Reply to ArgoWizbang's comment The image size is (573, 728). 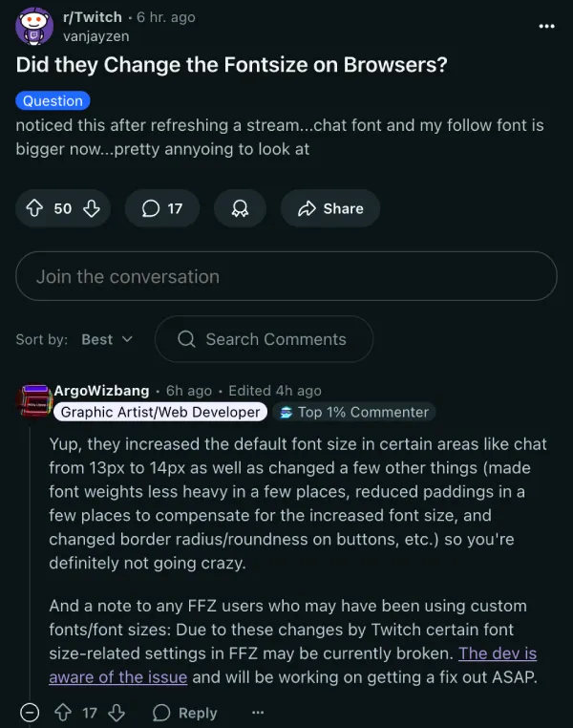185,713
